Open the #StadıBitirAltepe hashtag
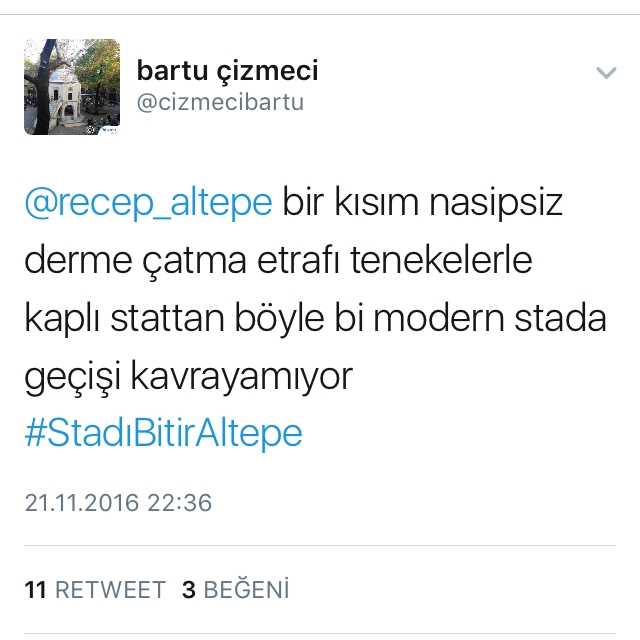The height and width of the screenshot is (640, 640). click(164, 433)
